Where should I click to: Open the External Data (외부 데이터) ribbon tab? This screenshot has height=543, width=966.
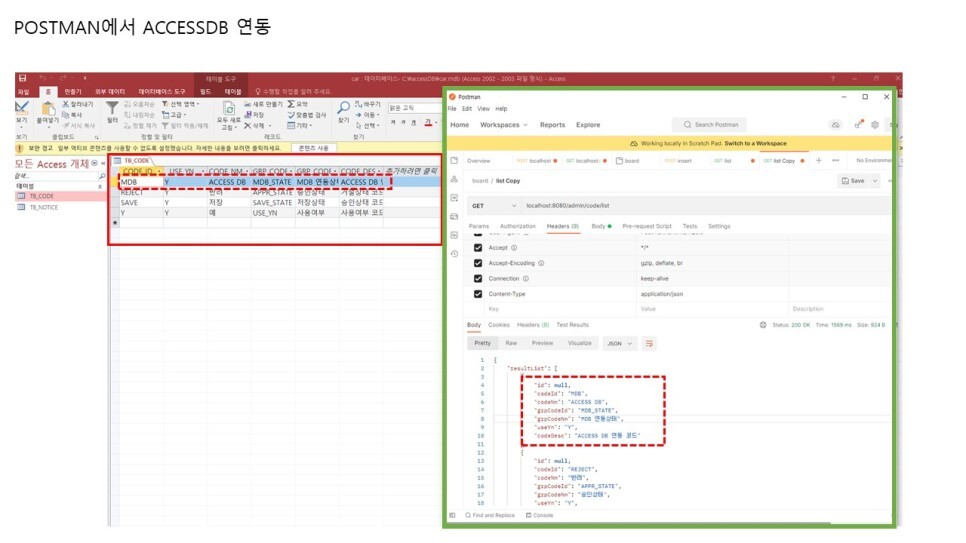110,91
